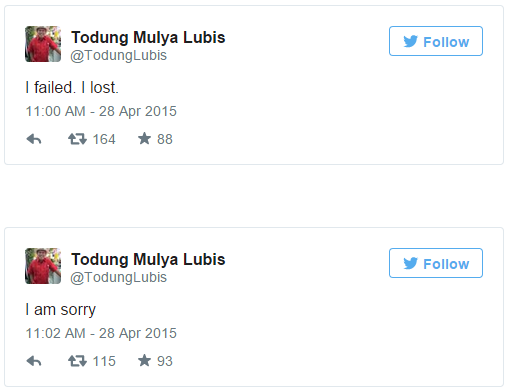Click reply icon on "I failed. I lost." tweet
The width and height of the screenshot is (516, 388).
pos(34,139)
